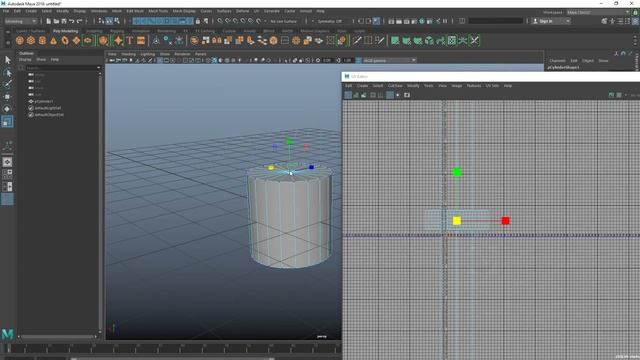Viewport: 640px width, 360px height.
Task: Open the viewport Shading menu
Action: (128, 54)
